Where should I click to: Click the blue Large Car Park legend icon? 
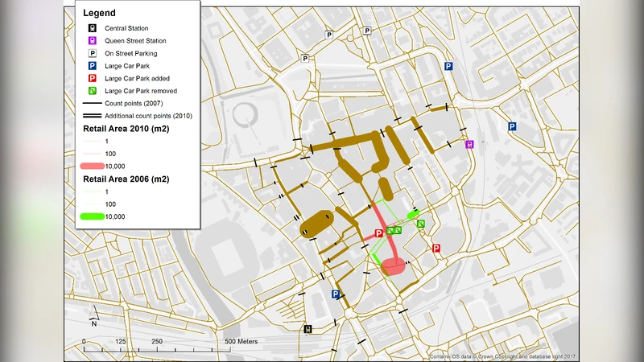[93, 66]
